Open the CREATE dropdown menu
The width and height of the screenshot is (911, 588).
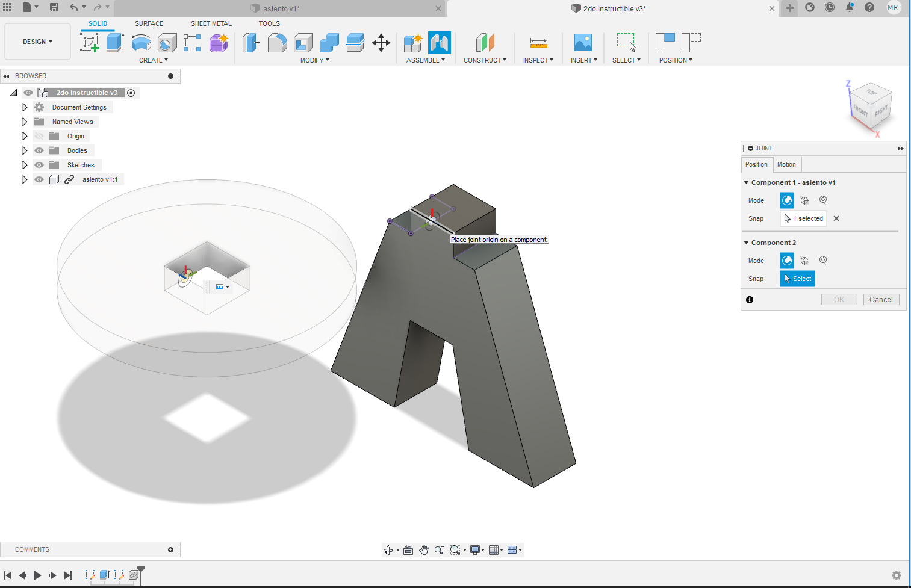(x=154, y=60)
